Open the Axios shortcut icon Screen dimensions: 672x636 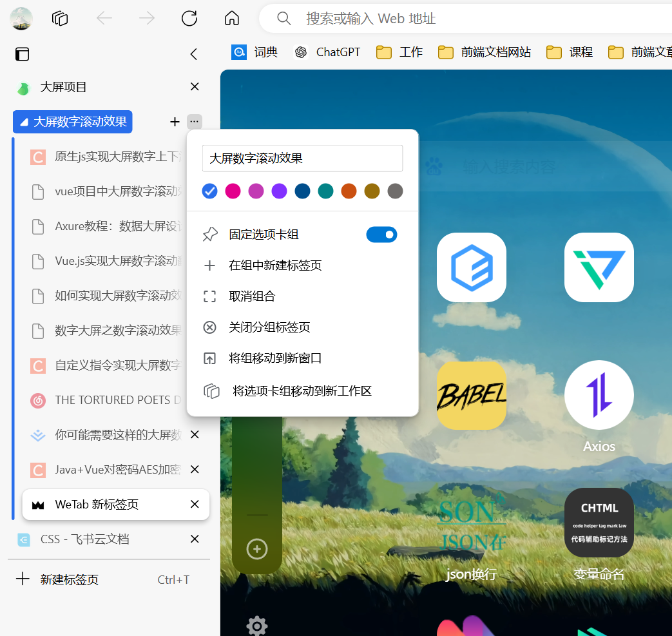click(599, 395)
